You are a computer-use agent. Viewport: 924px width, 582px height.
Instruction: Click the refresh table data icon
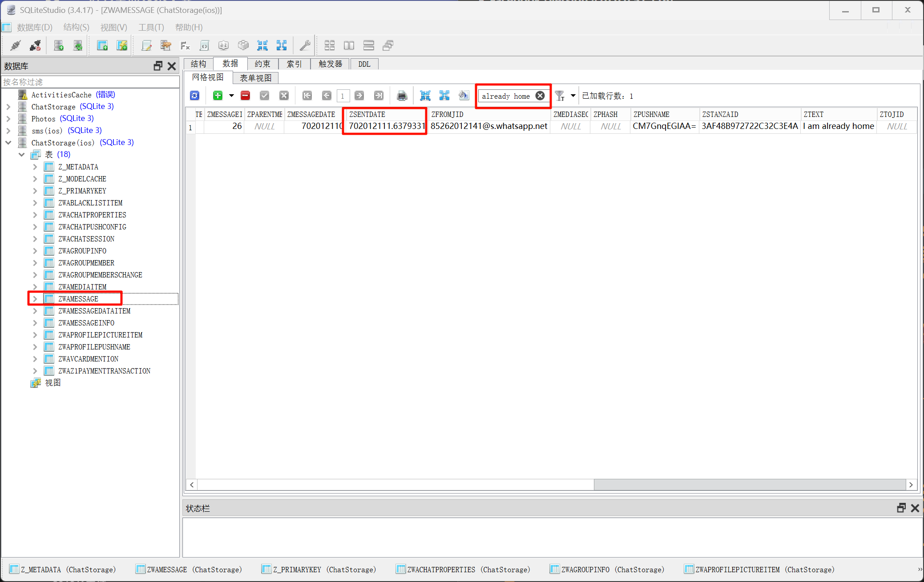194,96
